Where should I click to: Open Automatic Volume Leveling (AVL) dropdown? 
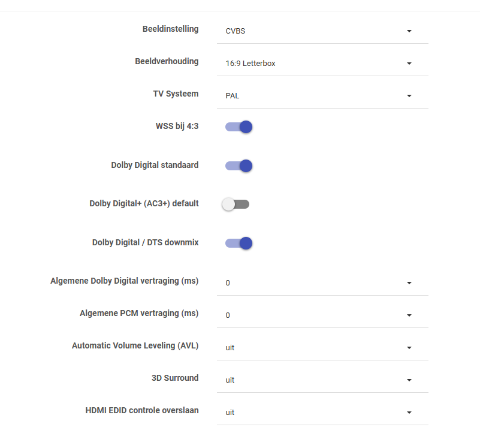point(322,348)
